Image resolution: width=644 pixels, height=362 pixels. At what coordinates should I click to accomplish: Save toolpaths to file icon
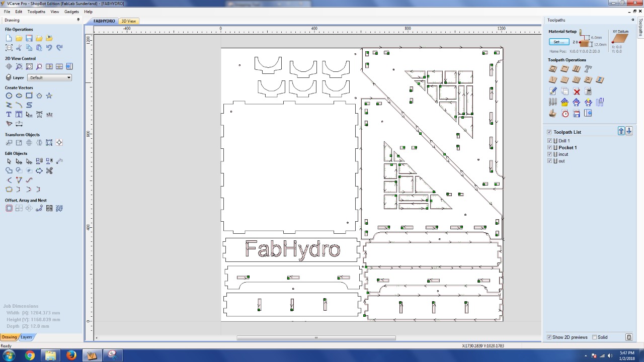(577, 114)
